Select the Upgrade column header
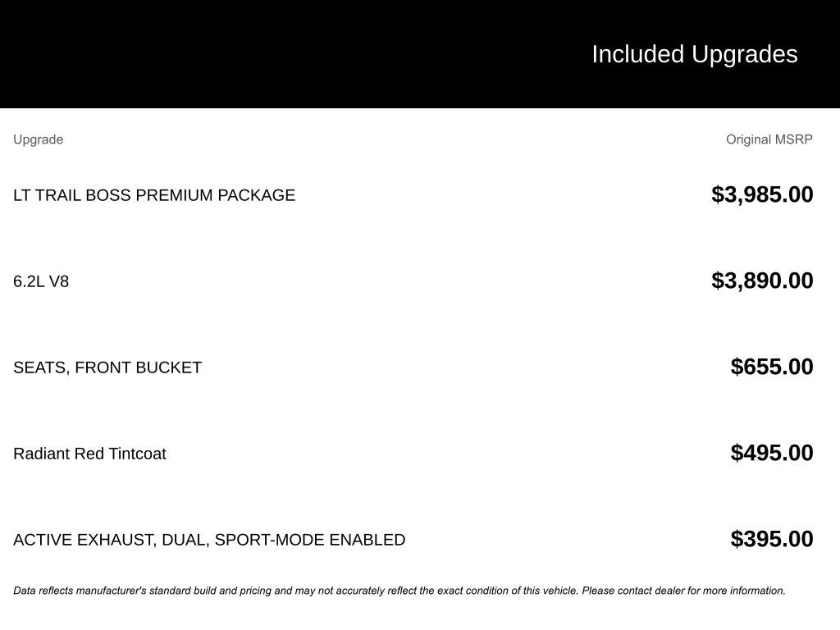This screenshot has height=630, width=840. click(38, 139)
